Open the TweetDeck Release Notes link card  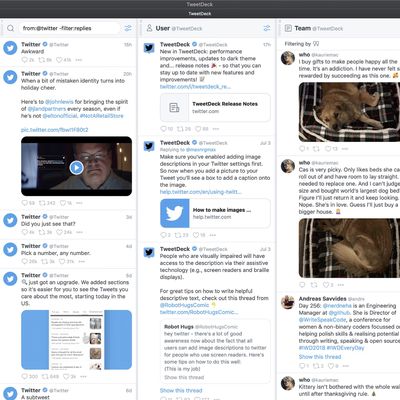215,107
